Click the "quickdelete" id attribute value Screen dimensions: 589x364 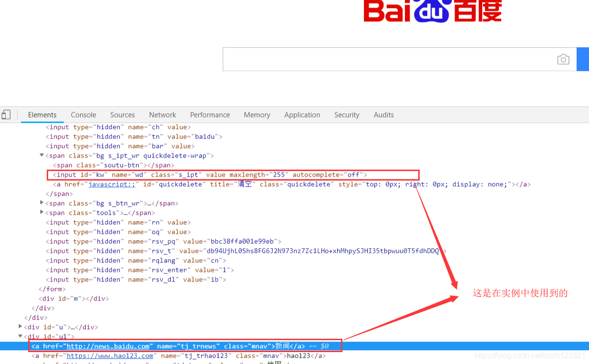180,184
